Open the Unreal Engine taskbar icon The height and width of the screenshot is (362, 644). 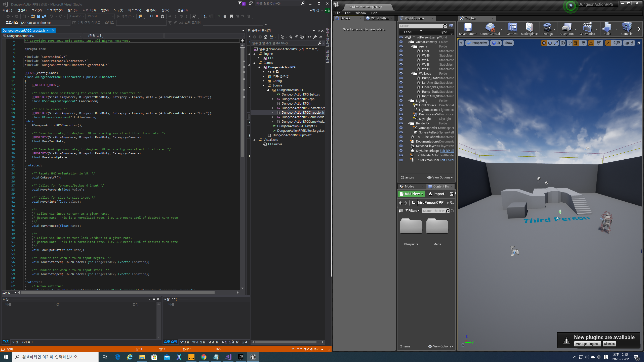(253, 357)
